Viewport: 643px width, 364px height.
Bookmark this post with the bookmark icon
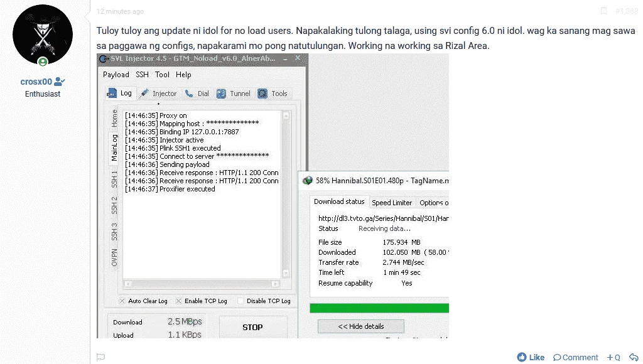click(603, 11)
